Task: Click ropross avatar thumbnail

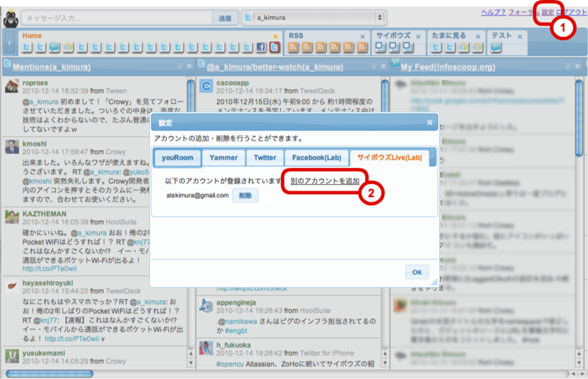Action: pos(12,86)
